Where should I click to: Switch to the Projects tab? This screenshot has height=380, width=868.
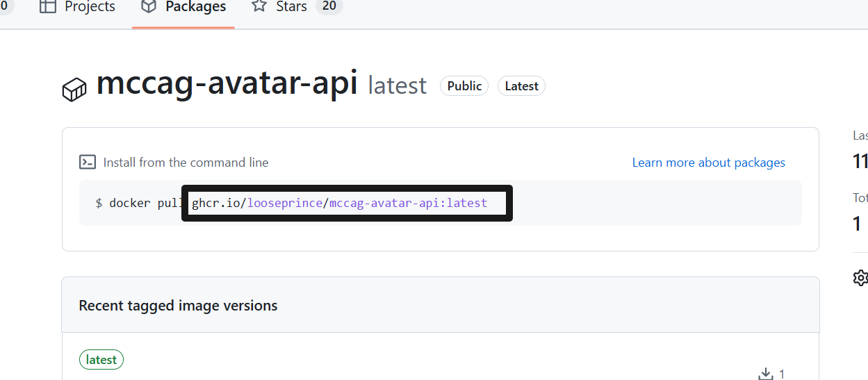90,7
